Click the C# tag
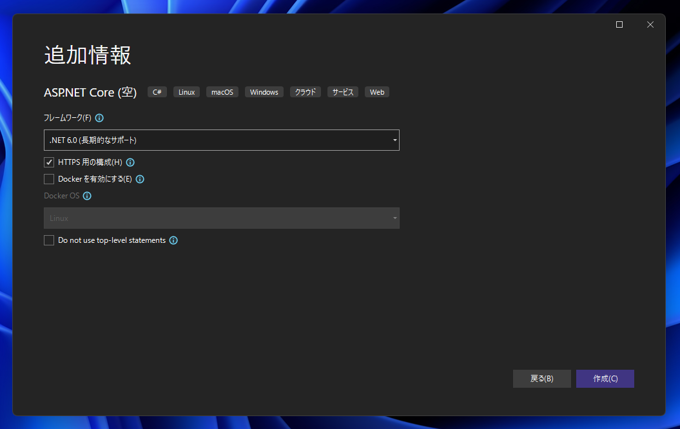 point(157,92)
